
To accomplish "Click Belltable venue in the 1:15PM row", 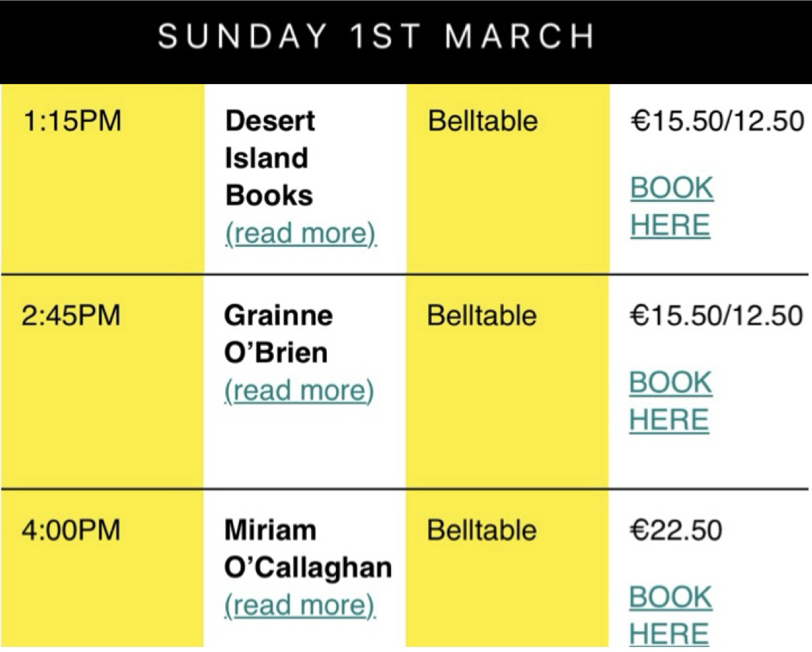I will pyautogui.click(x=482, y=121).
